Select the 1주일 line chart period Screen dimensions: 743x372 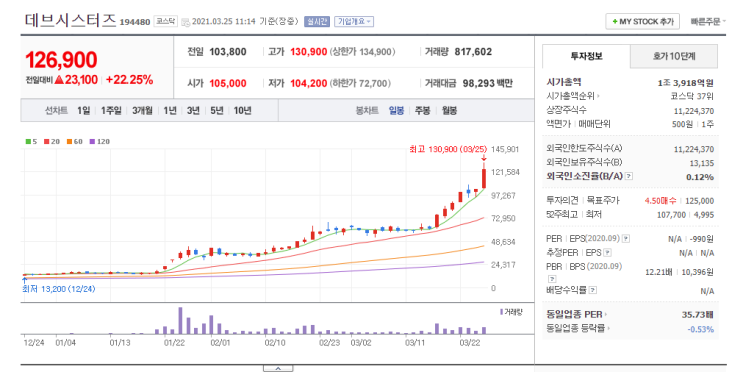[x=111, y=110]
